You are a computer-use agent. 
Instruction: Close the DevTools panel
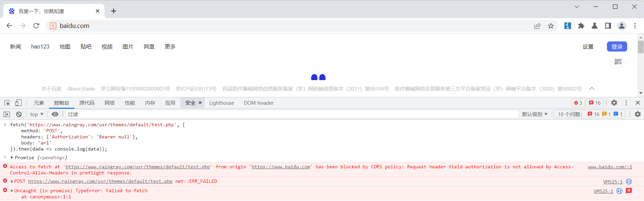click(638, 103)
